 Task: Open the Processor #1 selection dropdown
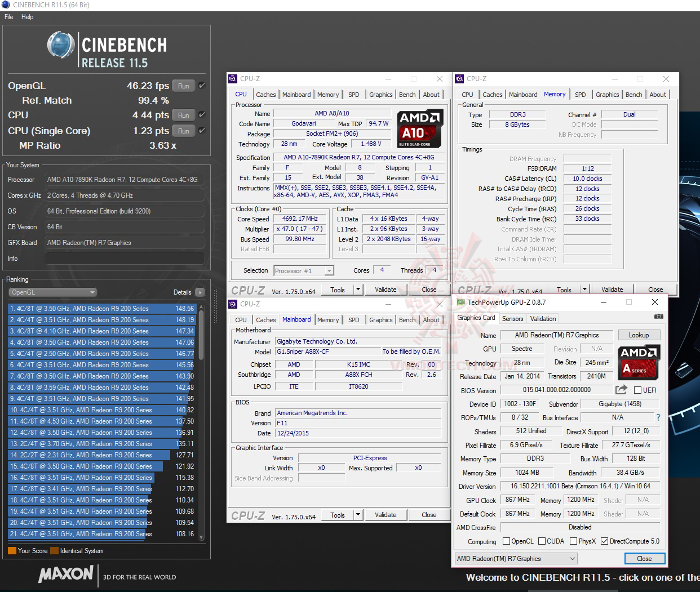tap(304, 271)
